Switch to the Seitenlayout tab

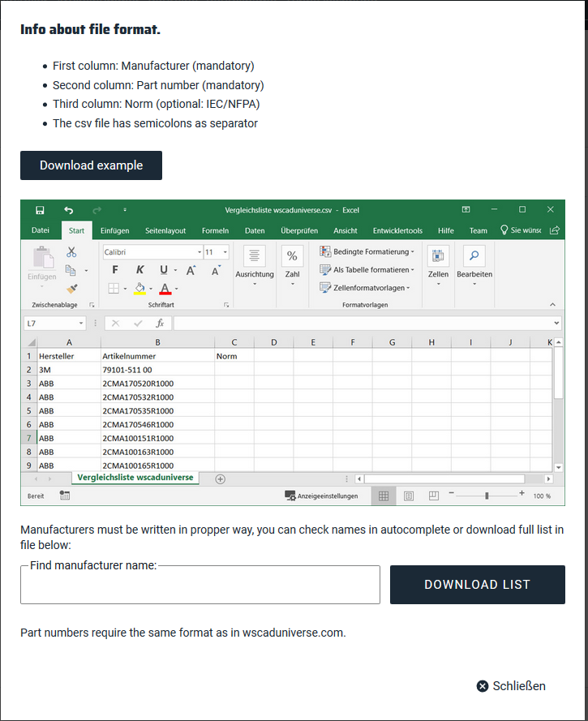coord(165,230)
